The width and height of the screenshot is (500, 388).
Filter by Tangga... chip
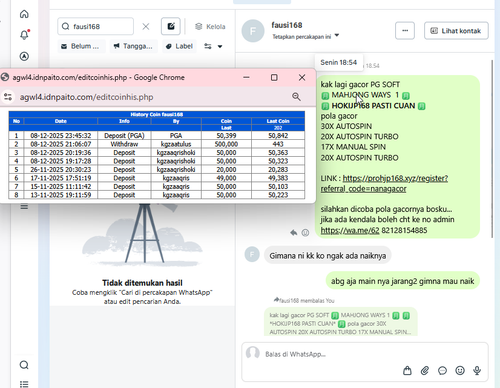coord(134,46)
